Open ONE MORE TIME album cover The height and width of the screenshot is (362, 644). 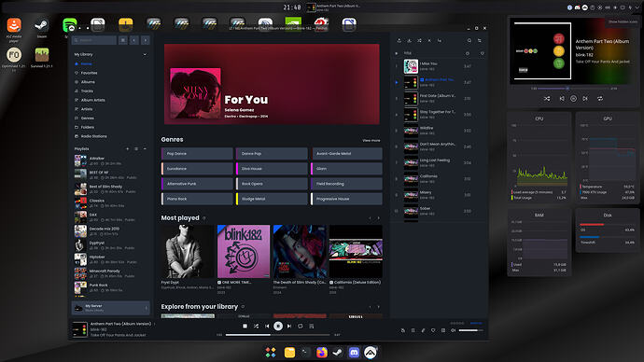pos(244,251)
